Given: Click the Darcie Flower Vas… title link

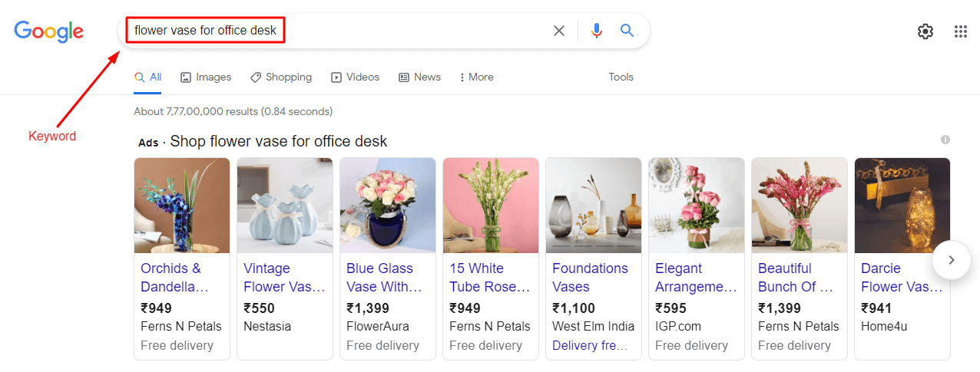Looking at the screenshot, I should click(x=902, y=278).
